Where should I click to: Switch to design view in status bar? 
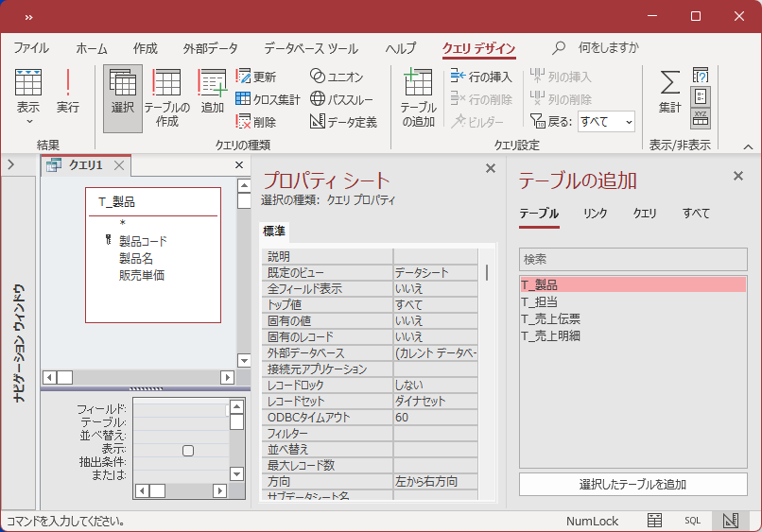point(731,521)
